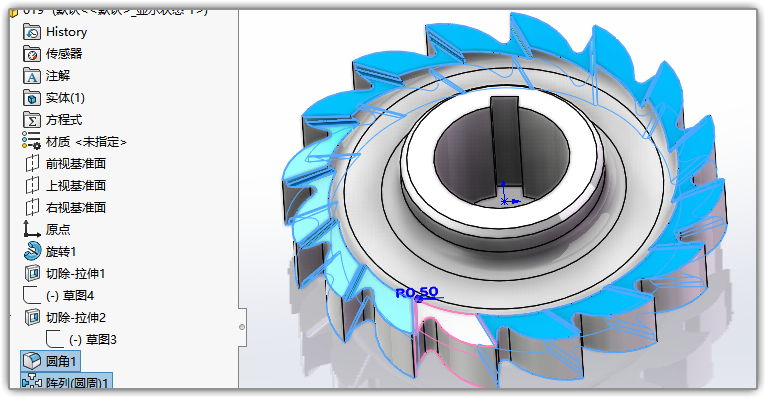Click the 草图3 sketch icon

[x=55, y=339]
